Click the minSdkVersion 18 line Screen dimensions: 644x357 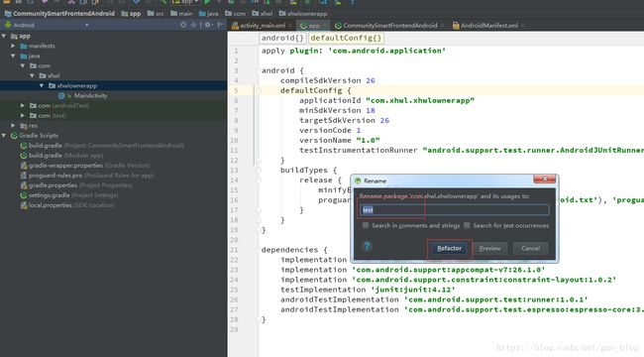click(337, 110)
